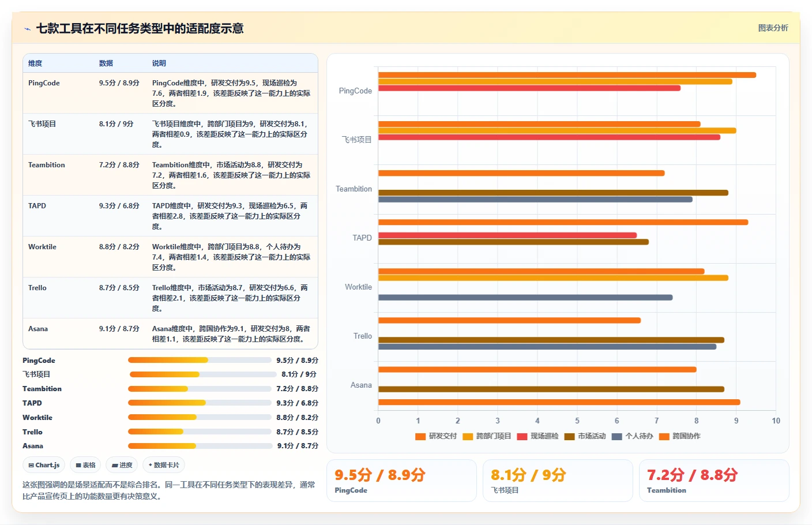Image resolution: width=812 pixels, height=525 pixels.
Task: Toggle the 现场巡检 legend item
Action: [x=538, y=436]
